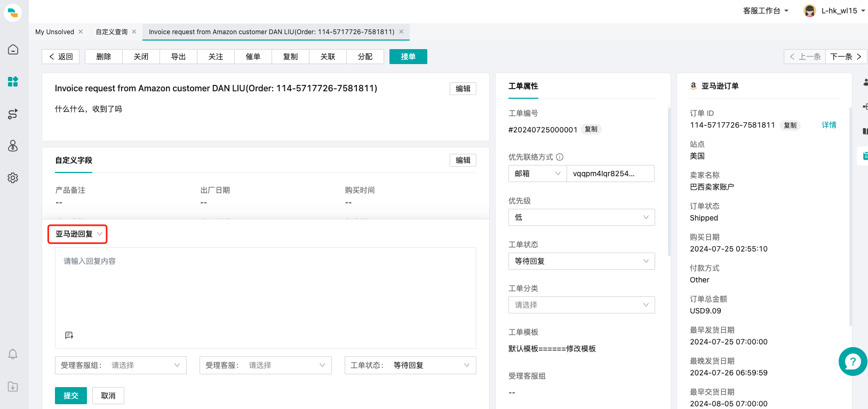The width and height of the screenshot is (868, 409).
Task: Open the 受理客服组 dropdown in reply area
Action: coord(121,365)
